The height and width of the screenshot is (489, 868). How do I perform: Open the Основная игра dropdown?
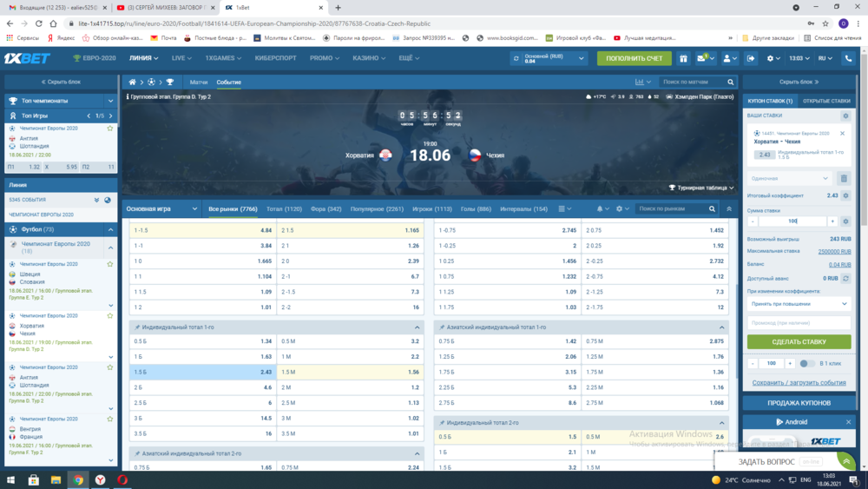161,208
